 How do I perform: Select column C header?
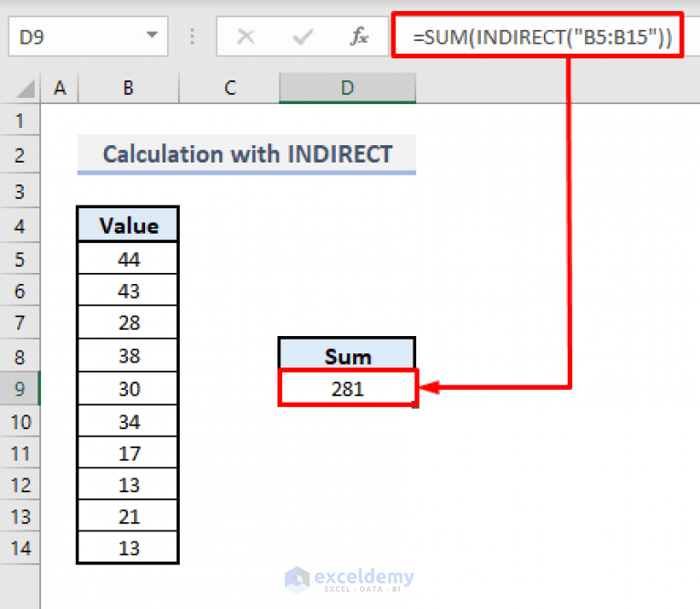tap(229, 88)
